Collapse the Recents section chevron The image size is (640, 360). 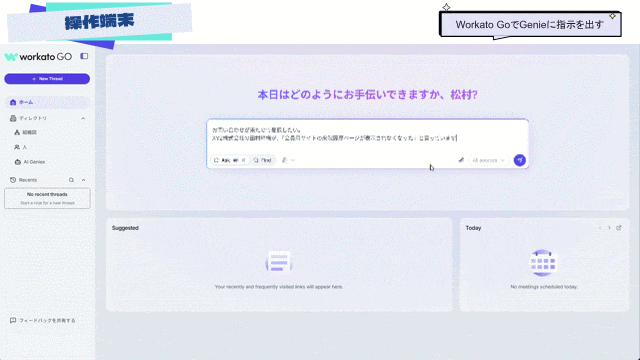[x=83, y=180]
